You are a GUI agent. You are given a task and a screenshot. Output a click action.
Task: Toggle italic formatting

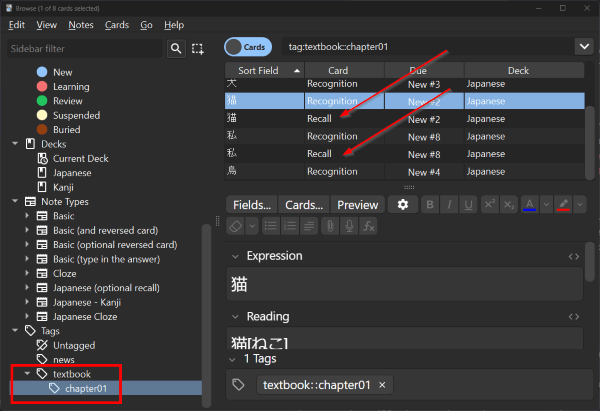click(449, 205)
